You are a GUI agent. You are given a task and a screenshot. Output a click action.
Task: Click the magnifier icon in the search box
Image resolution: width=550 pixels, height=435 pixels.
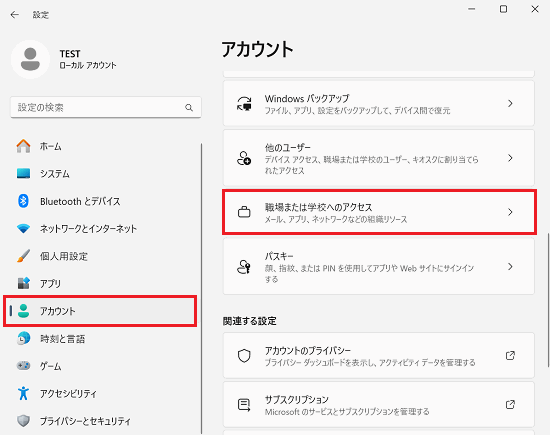189,107
